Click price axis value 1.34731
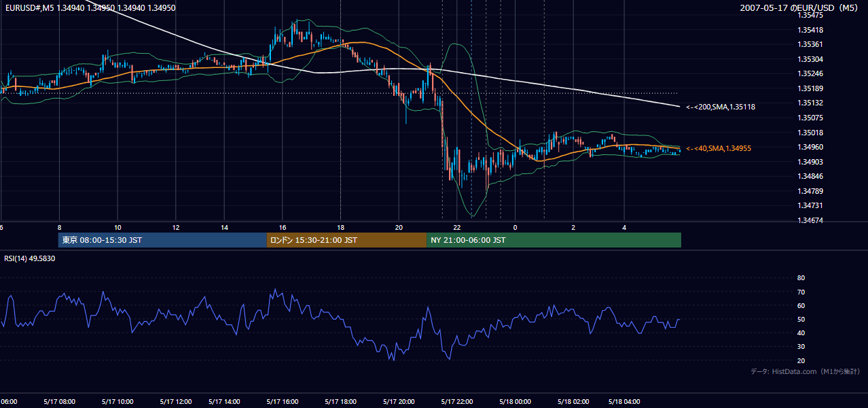Viewport: 868px width, 408px height. [x=810, y=205]
